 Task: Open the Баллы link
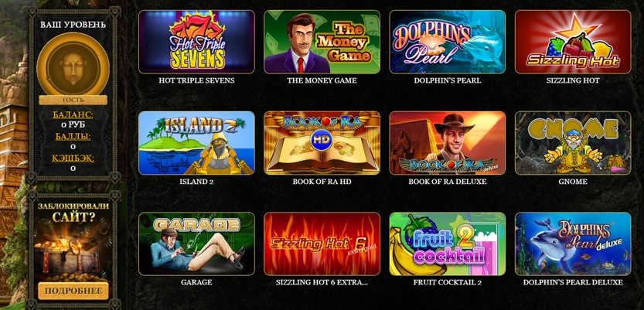click(73, 136)
